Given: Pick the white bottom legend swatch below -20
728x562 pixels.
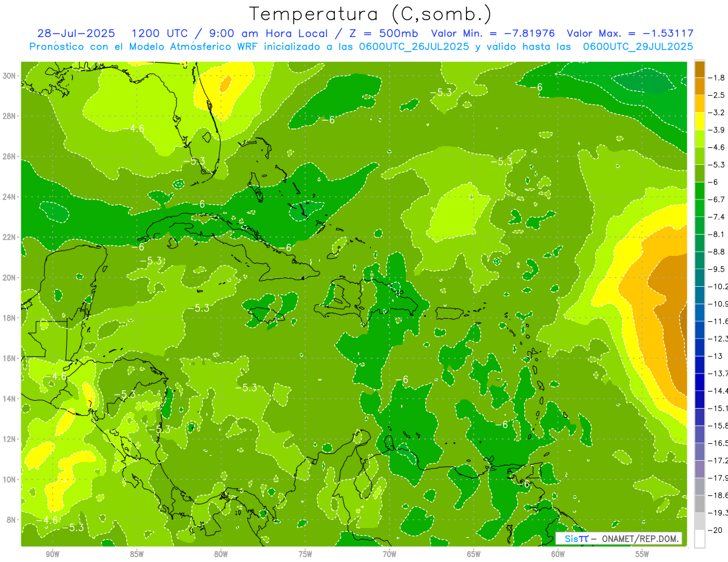Looking at the screenshot, I should [x=699, y=538].
